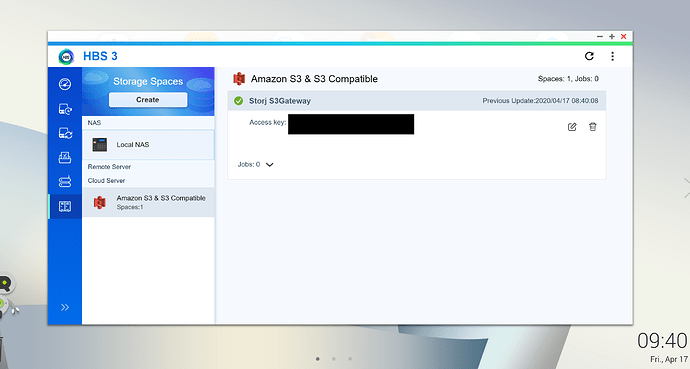Click the HBS 3 logo icon
Screen dimensions: 690x369
[x=66, y=56]
